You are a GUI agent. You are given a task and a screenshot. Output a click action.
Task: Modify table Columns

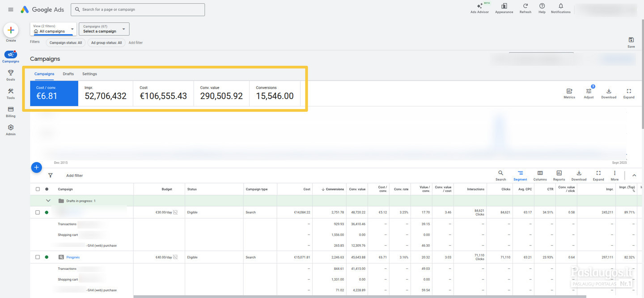click(x=540, y=175)
